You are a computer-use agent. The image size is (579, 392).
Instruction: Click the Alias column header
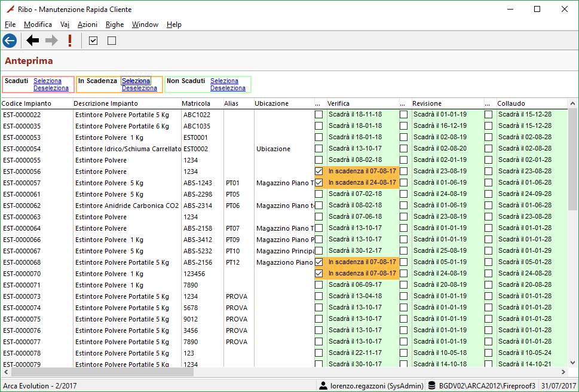(x=238, y=104)
